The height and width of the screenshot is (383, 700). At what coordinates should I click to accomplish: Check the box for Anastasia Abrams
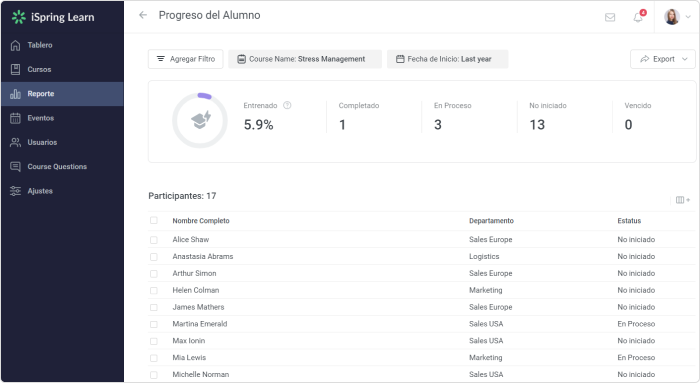(x=154, y=257)
